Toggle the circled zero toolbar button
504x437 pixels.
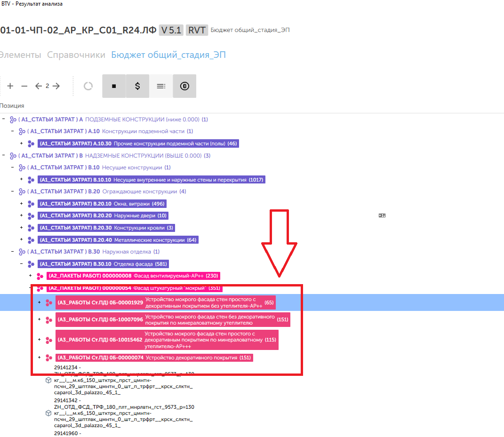click(184, 86)
